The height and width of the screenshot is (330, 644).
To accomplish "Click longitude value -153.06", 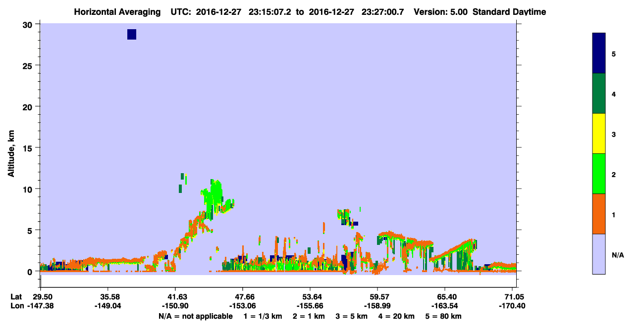I will click(x=242, y=306).
